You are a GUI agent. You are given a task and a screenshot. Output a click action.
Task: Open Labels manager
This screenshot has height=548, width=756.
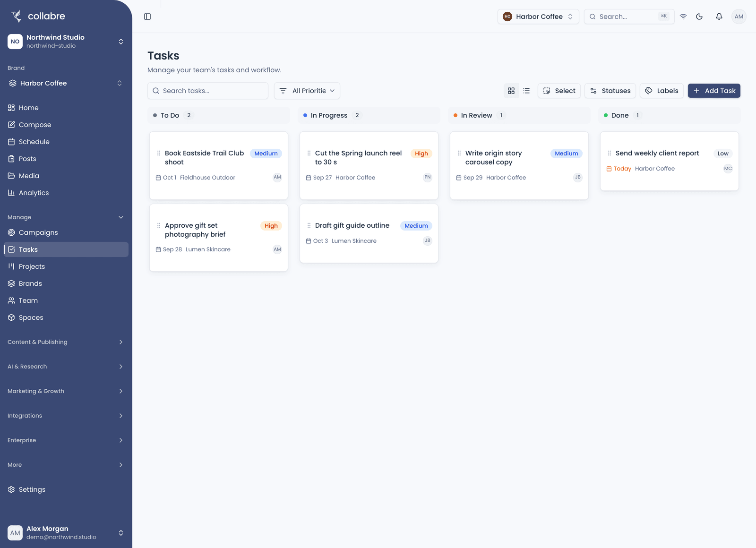pyautogui.click(x=661, y=91)
